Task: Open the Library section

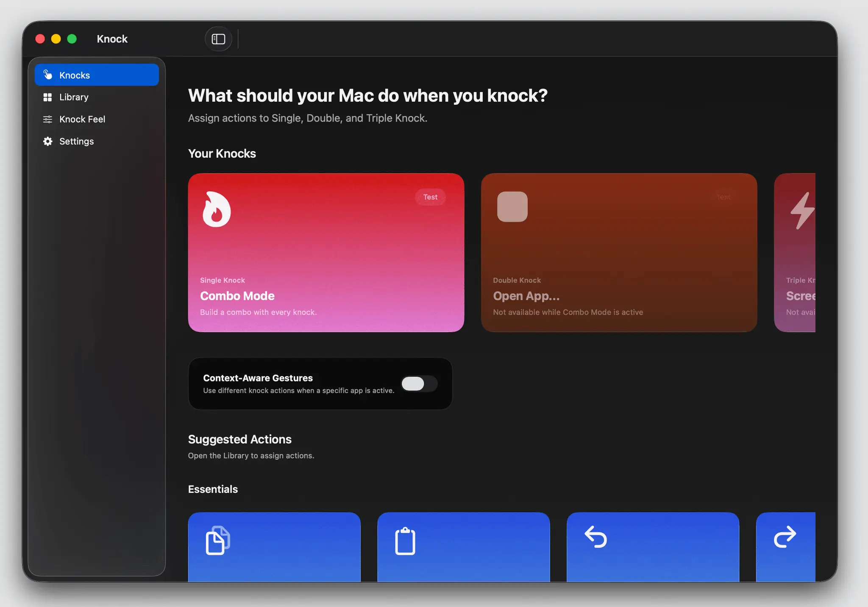Action: pyautogui.click(x=97, y=97)
